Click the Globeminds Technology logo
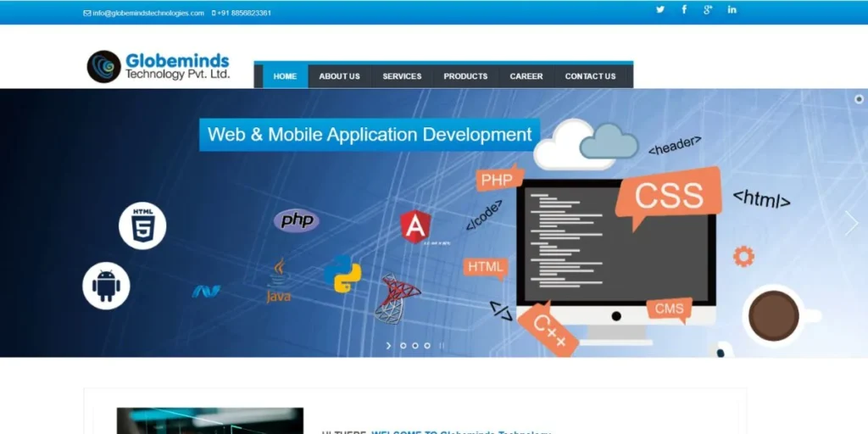This screenshot has height=434, width=868. 159,67
